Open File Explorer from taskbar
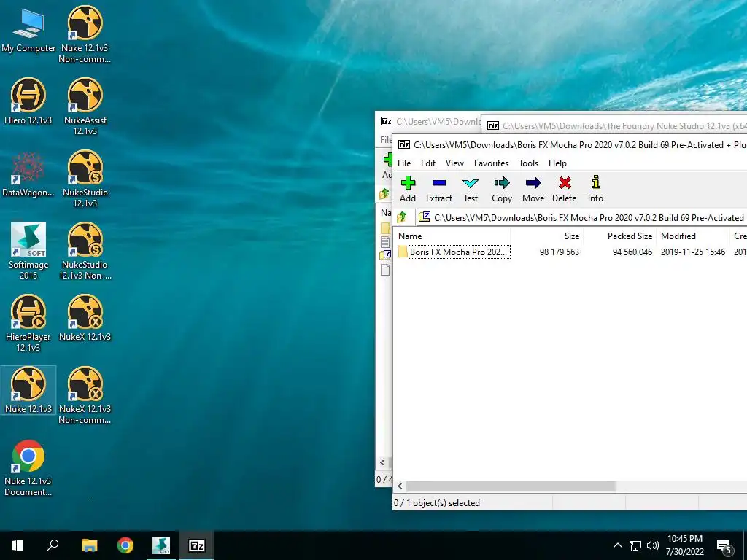 click(x=89, y=545)
